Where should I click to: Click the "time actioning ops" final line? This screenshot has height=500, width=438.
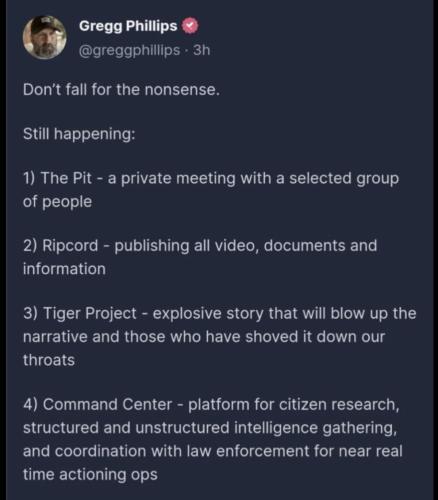90,474
